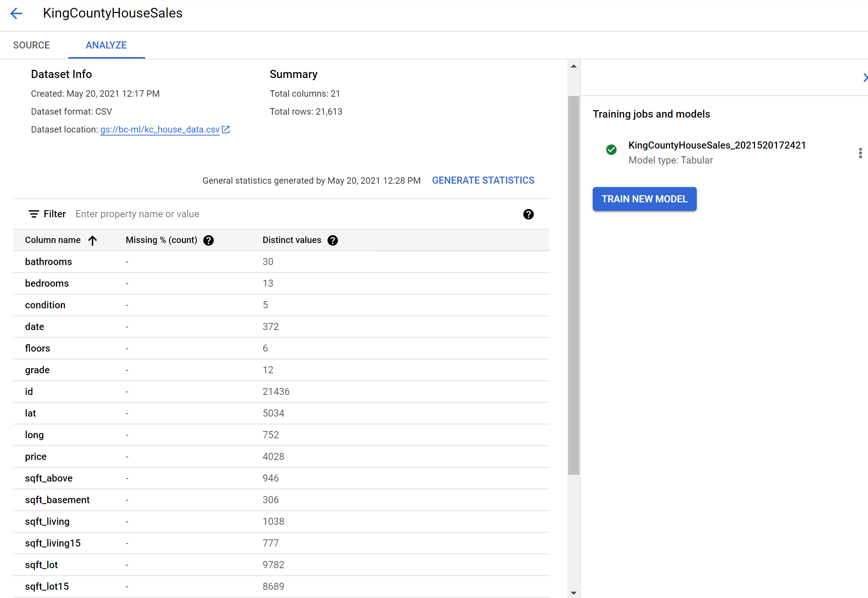
Task: Select the sqft_lot row
Action: (281, 565)
